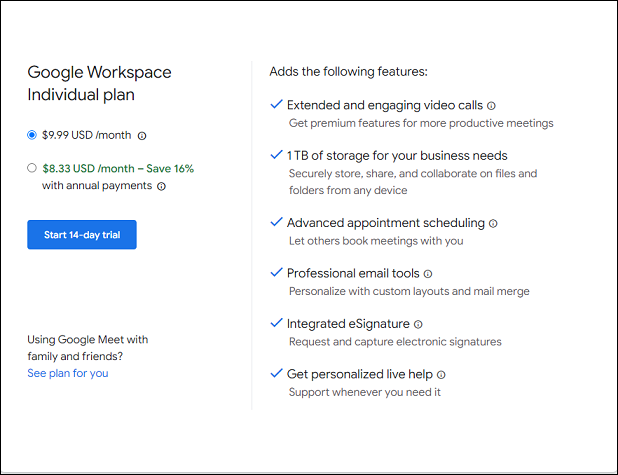Viewport: 618px width, 475px height.
Task: Open info icon next to $9.99 USD /month
Action: [x=142, y=136]
